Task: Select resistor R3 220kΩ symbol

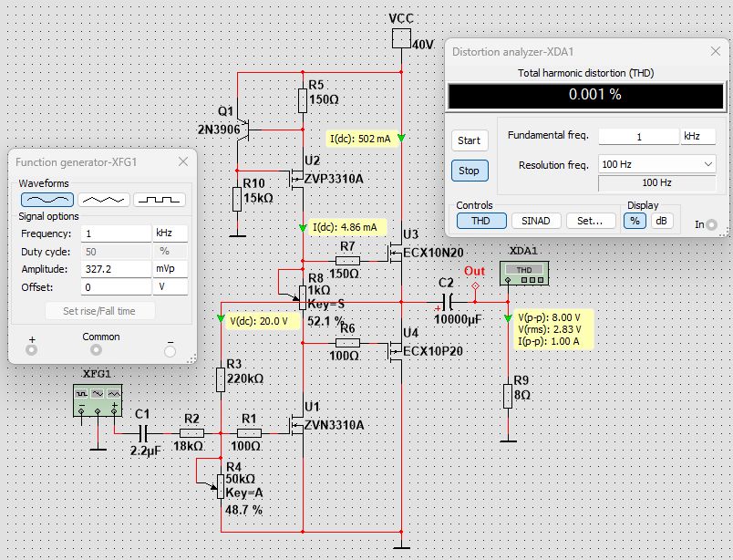Action: tap(221, 379)
